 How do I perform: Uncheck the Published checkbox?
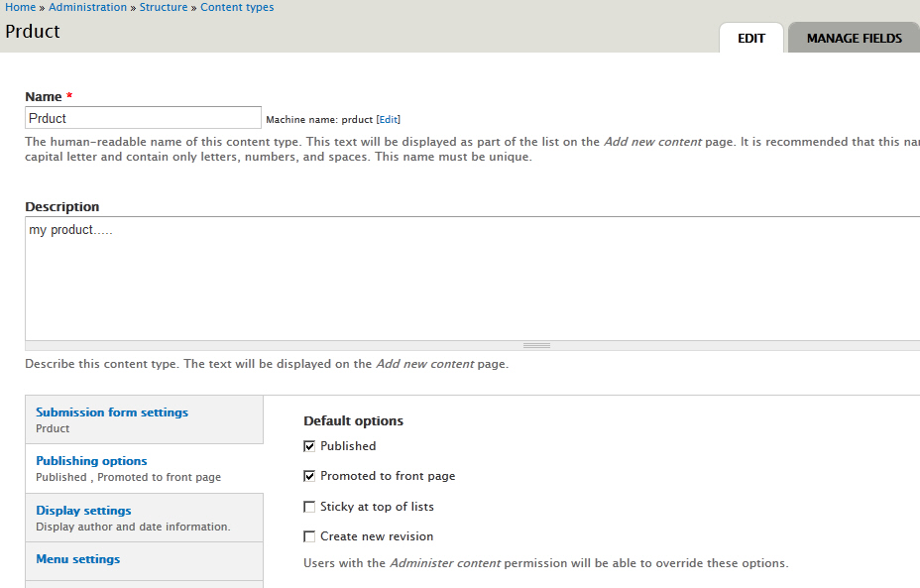point(309,446)
